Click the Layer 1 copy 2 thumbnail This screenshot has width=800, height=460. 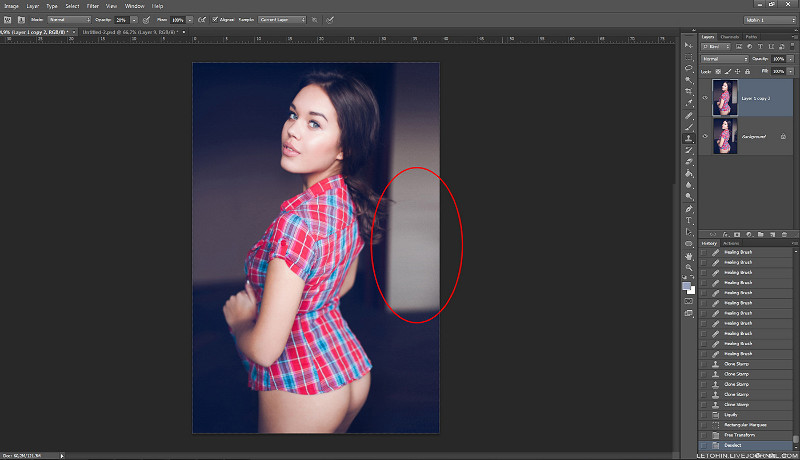point(724,98)
